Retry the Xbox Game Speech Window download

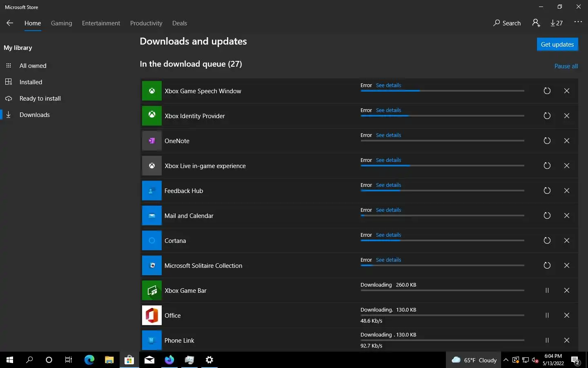click(547, 91)
